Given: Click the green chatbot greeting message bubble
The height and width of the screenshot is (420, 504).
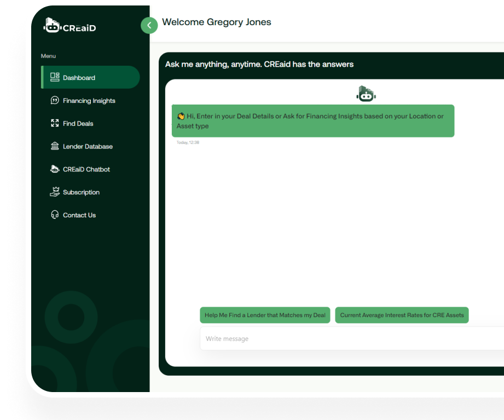Looking at the screenshot, I should click(313, 121).
